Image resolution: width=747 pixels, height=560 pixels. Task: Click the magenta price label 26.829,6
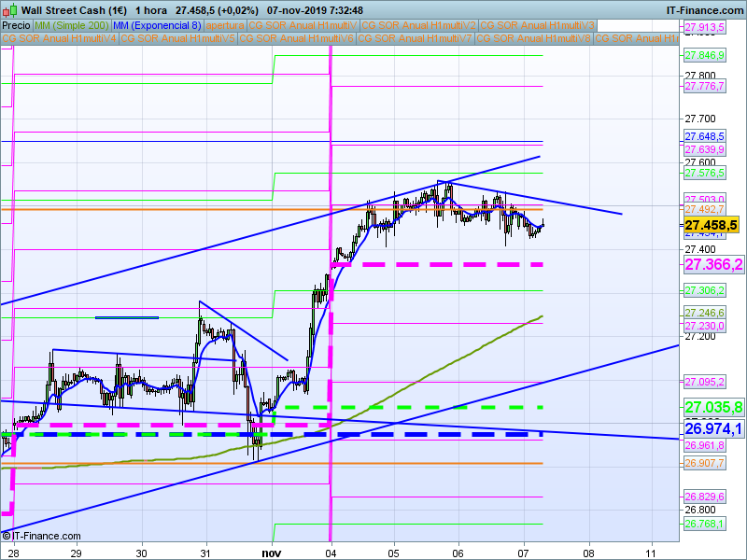(704, 497)
